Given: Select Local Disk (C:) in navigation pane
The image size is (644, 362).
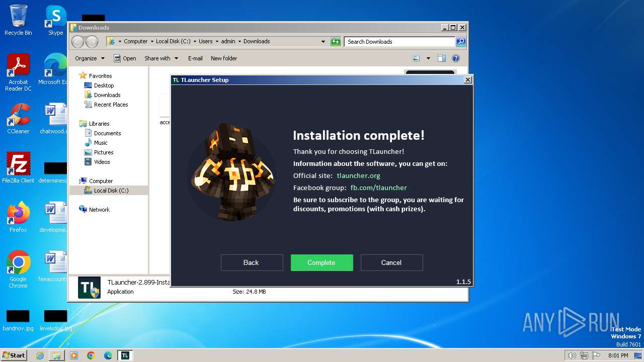Looking at the screenshot, I should point(109,191).
